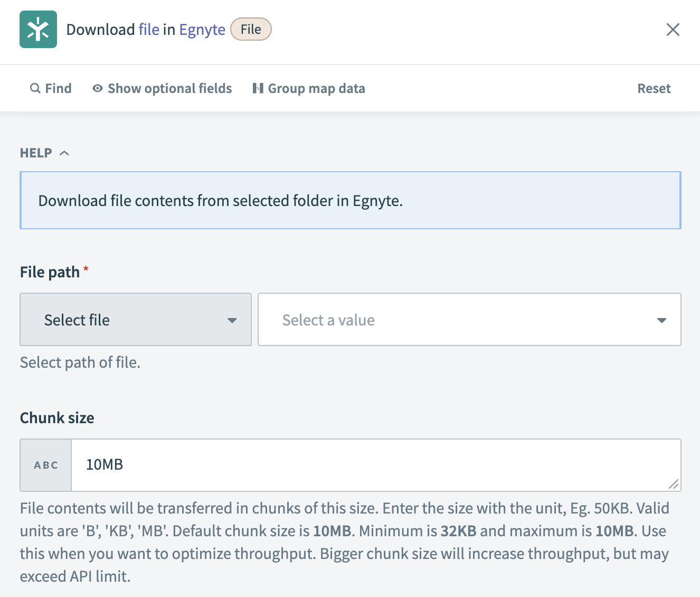The width and height of the screenshot is (700, 597).
Task: Open the Select a value dropdown
Action: 469,320
